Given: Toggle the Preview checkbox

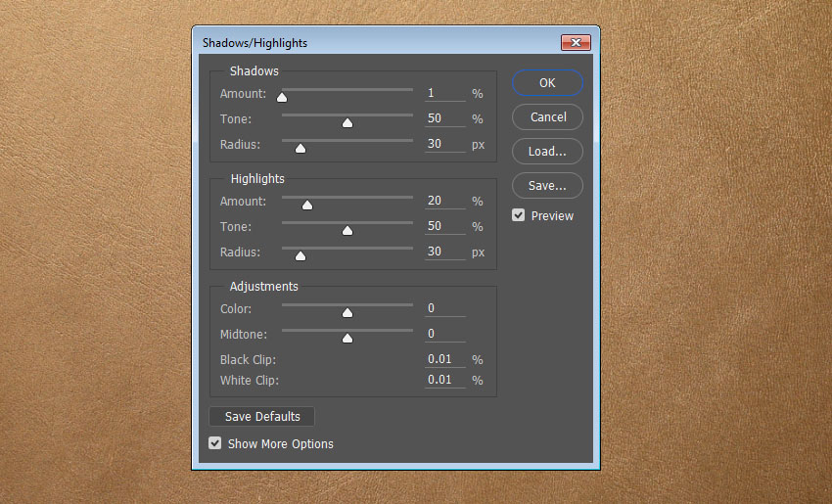Looking at the screenshot, I should point(519,215).
